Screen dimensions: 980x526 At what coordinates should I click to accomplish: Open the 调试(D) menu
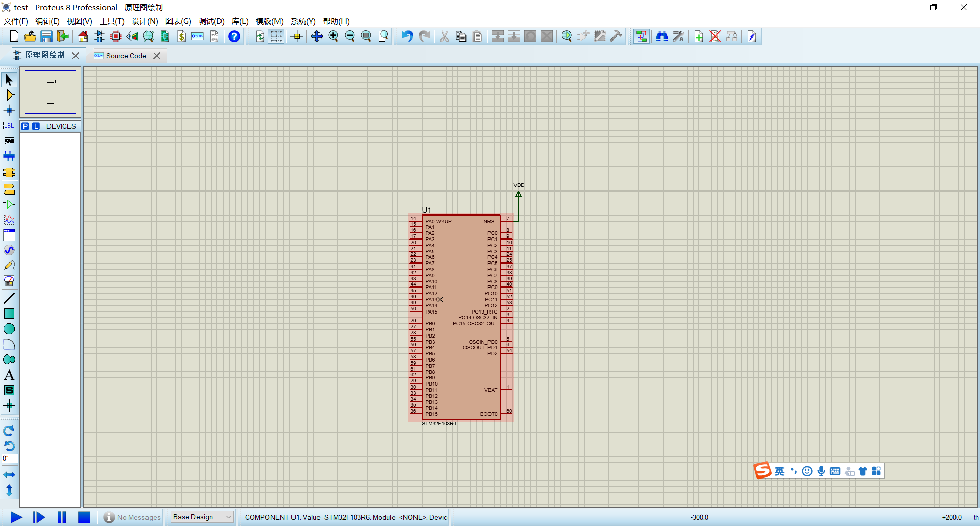click(211, 21)
